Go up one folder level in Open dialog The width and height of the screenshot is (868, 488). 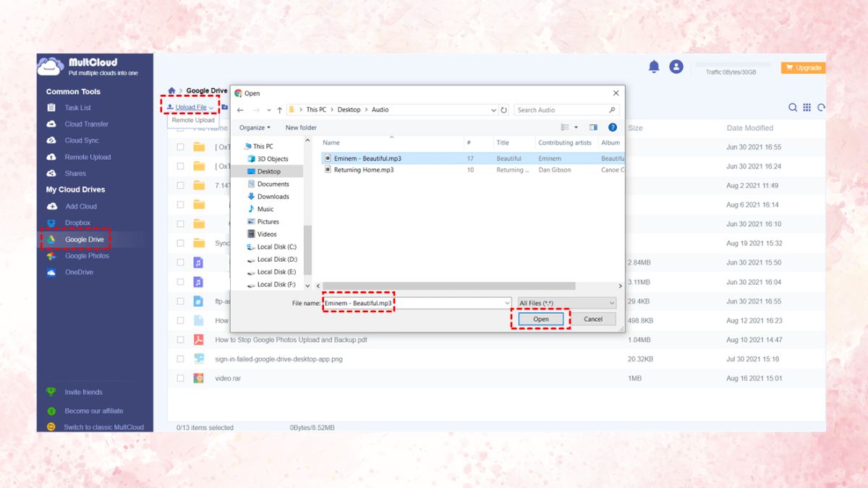pyautogui.click(x=279, y=110)
